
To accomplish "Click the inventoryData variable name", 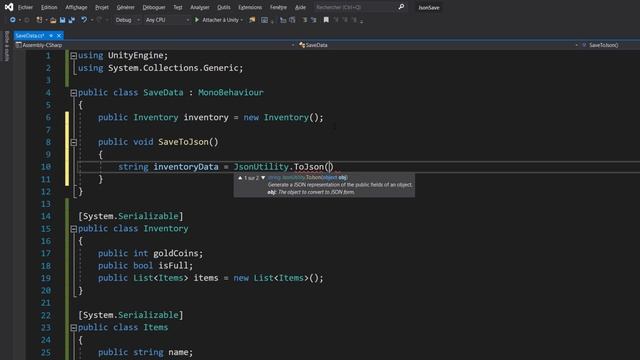I will [186, 167].
